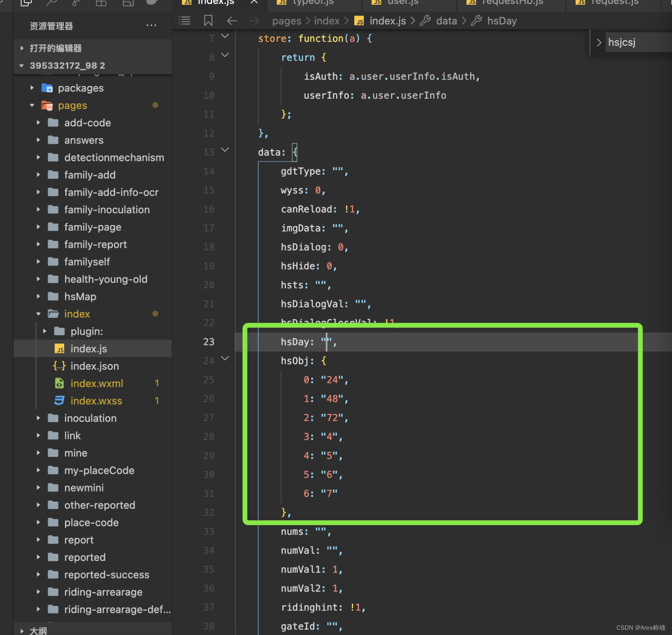Click the wrench icon before hsDay breadcrumb

tap(476, 21)
